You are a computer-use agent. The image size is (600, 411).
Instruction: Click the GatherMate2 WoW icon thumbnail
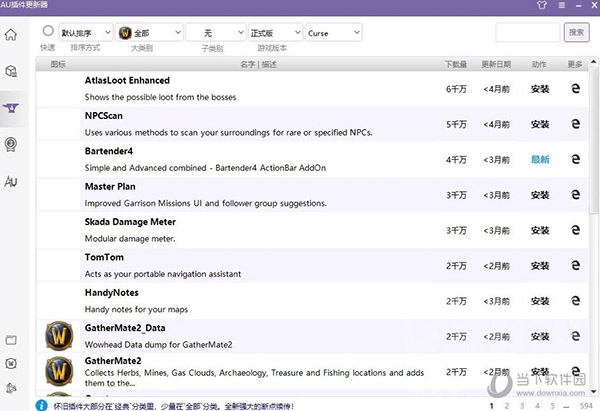pyautogui.click(x=59, y=371)
